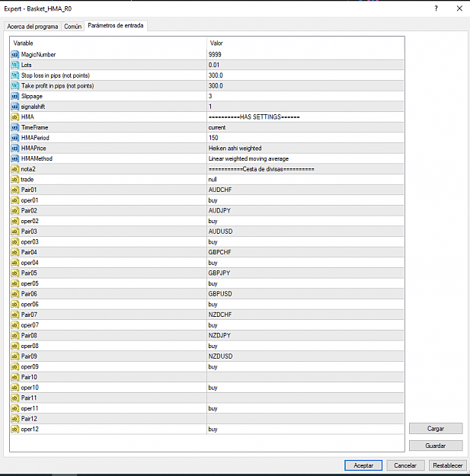Click the HMA string type icon

tap(15, 117)
